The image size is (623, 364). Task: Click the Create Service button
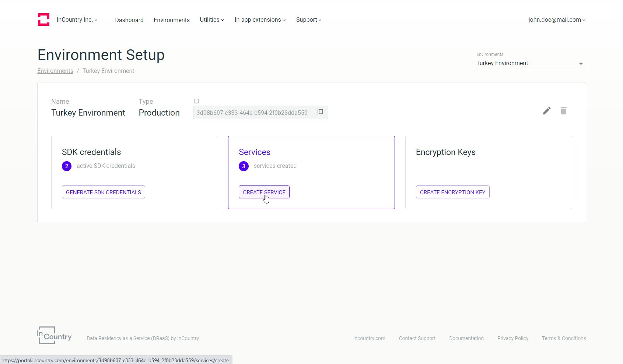click(264, 192)
